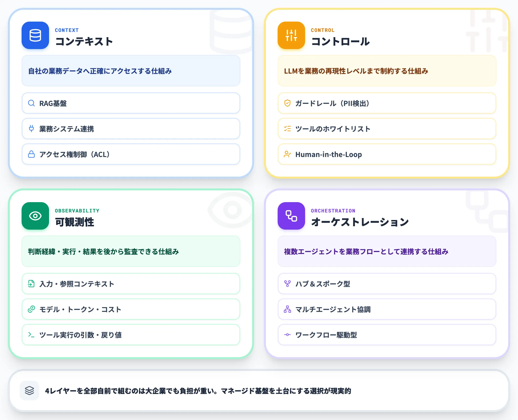Click the CONTEXT label
This screenshot has width=518, height=420.
67,30
